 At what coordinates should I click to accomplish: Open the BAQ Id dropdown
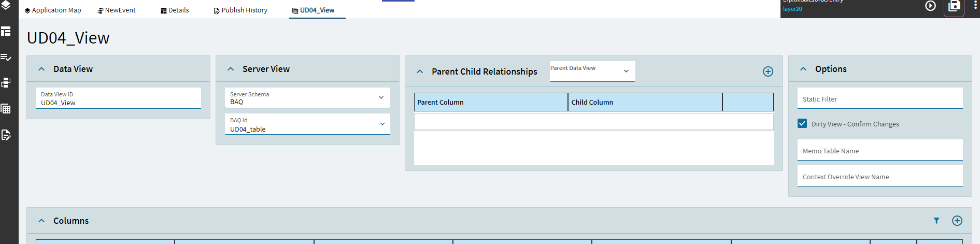coord(382,124)
